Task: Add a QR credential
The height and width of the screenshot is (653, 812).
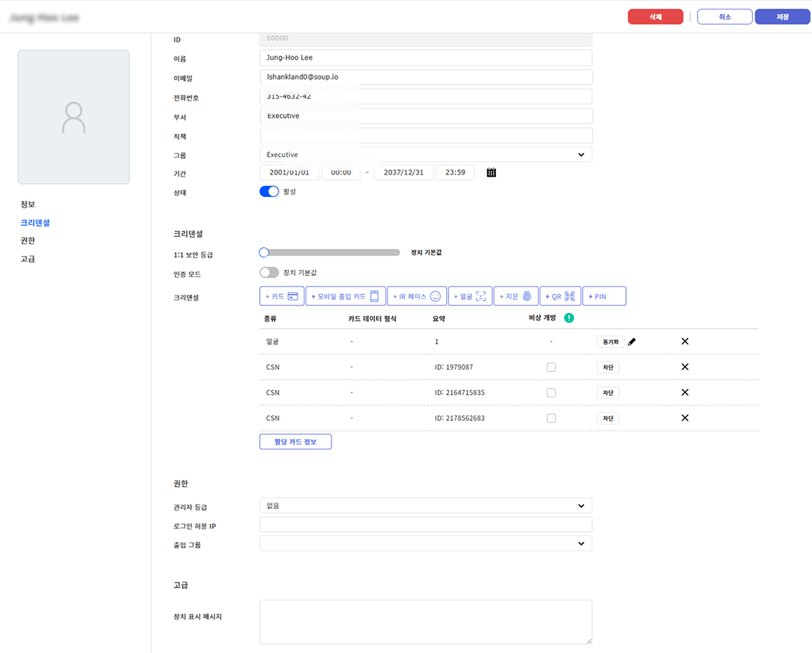Action: tap(560, 296)
